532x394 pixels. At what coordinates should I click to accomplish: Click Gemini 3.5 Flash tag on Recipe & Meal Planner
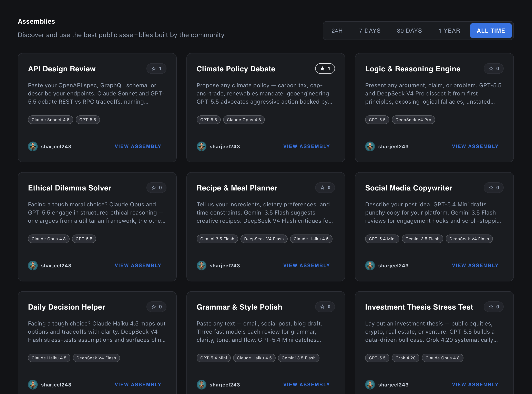[217, 239]
